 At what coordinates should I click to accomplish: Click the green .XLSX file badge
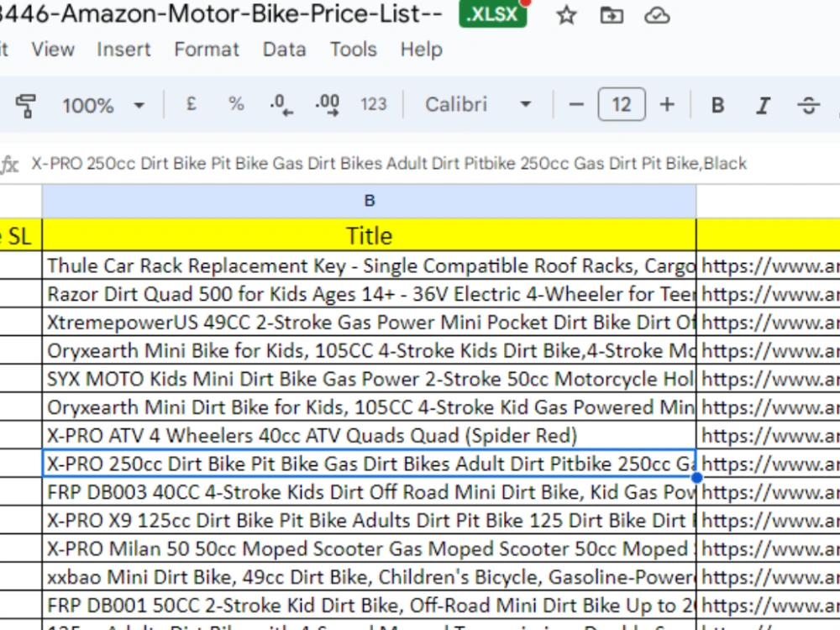[493, 14]
